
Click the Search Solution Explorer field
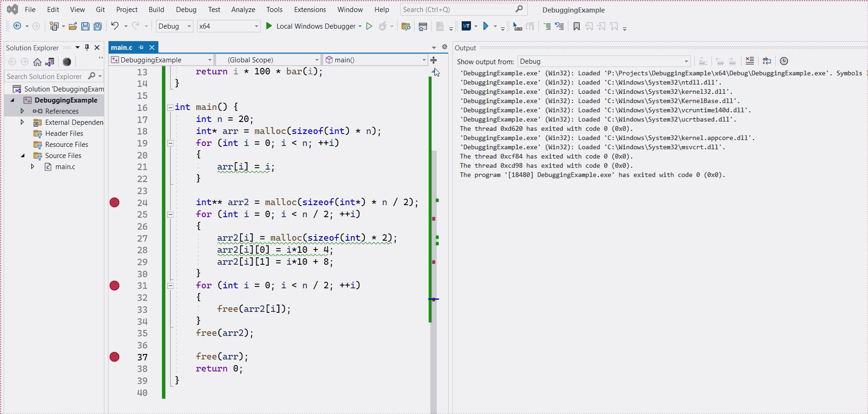[45, 76]
